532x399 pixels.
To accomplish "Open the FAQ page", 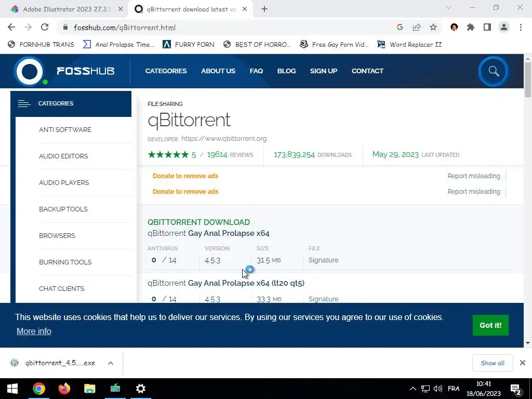I will click(x=256, y=71).
